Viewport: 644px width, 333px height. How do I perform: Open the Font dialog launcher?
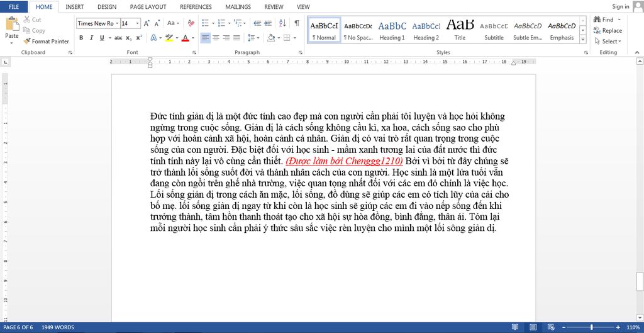[x=194, y=53]
